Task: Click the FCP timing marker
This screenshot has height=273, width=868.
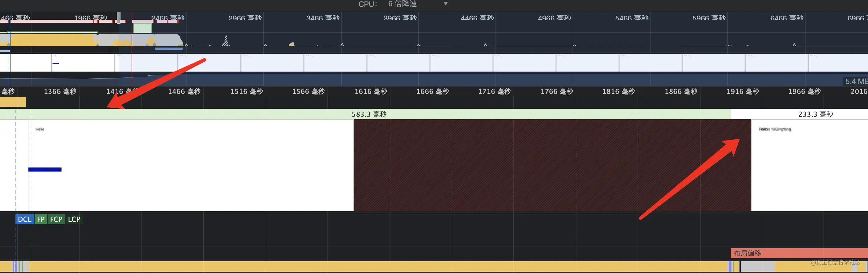Action: (56, 219)
